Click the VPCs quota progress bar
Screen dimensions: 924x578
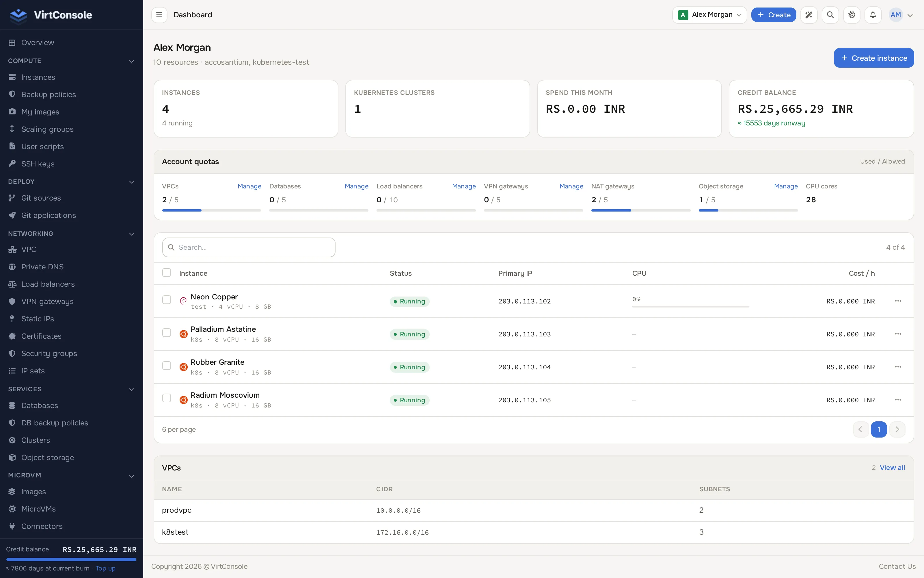(212, 210)
